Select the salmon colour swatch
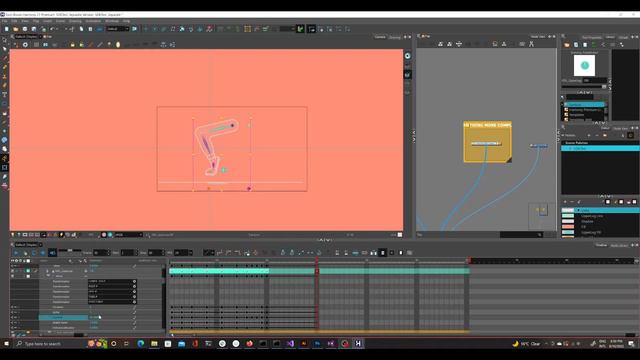 click(568, 227)
